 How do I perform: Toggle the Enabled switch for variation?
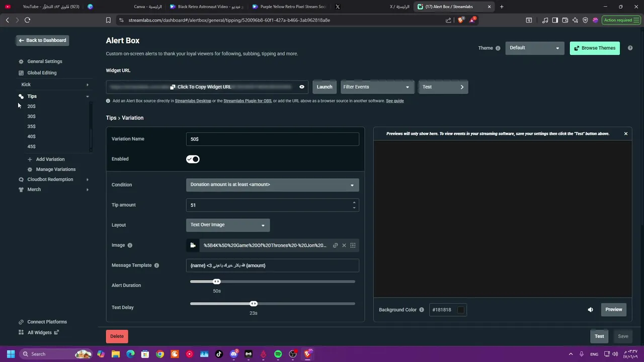coord(193,159)
